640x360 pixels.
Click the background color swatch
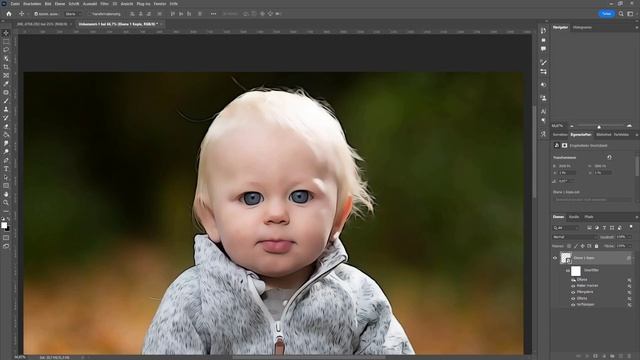pyautogui.click(x=7, y=228)
